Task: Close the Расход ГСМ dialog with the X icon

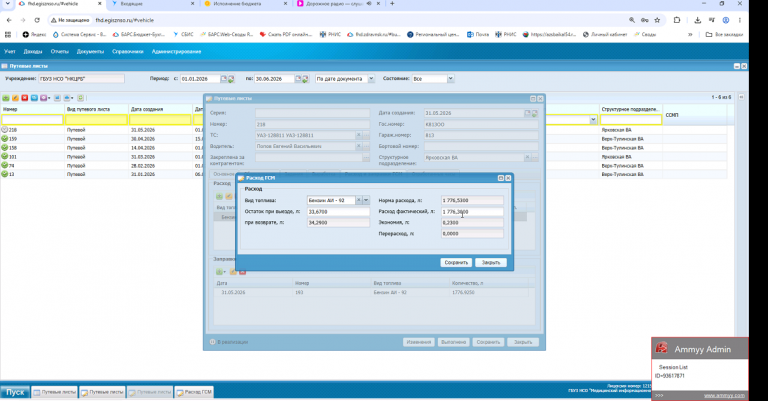Action: tap(508, 178)
